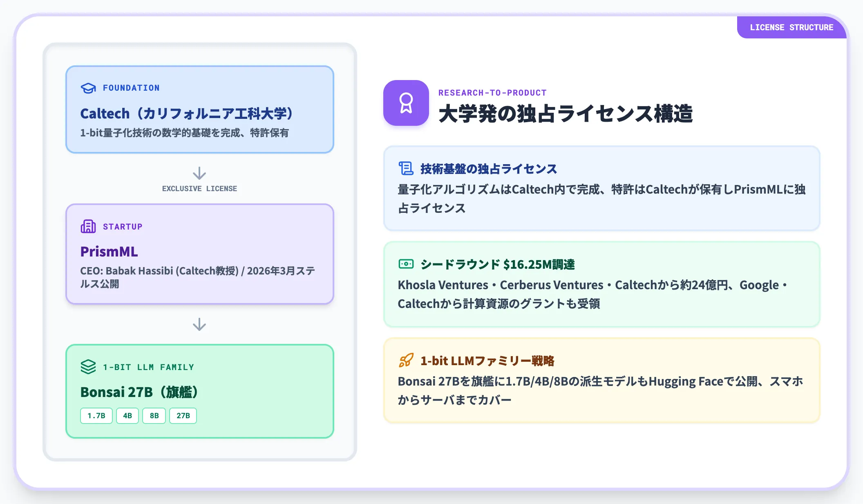The height and width of the screenshot is (504, 863).
Task: Click the banknote icon beside シードラウンド
Action: 406,264
